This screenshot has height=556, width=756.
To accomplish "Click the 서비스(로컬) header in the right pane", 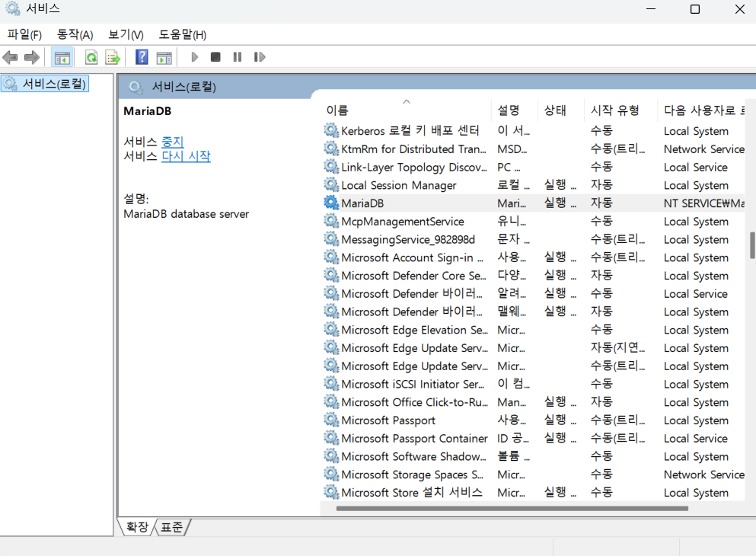I will click(x=183, y=87).
